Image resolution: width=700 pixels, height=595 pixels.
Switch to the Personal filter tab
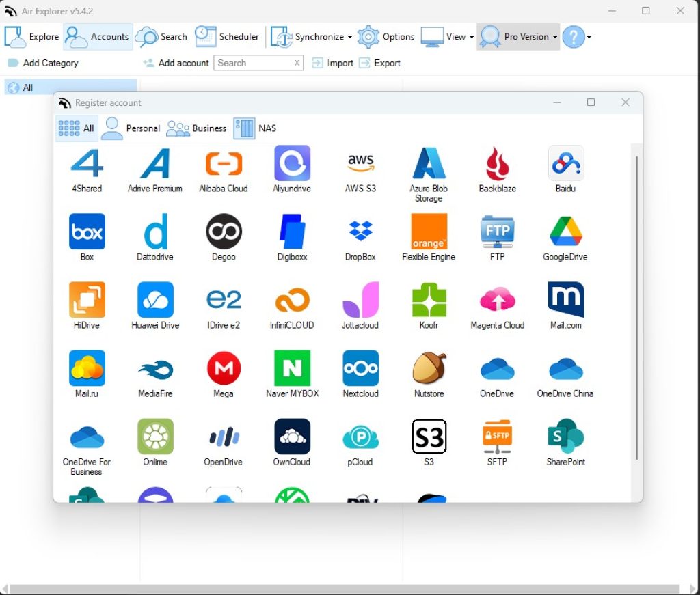(131, 128)
